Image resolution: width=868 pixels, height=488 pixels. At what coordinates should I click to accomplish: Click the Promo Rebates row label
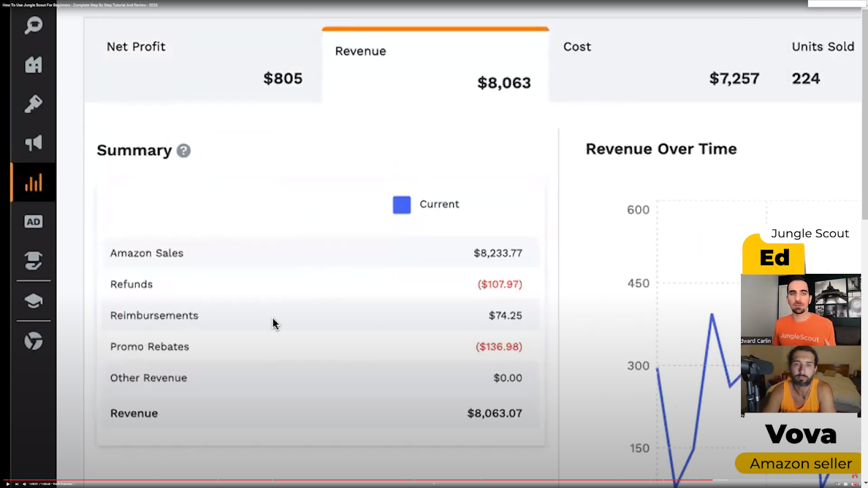click(150, 346)
